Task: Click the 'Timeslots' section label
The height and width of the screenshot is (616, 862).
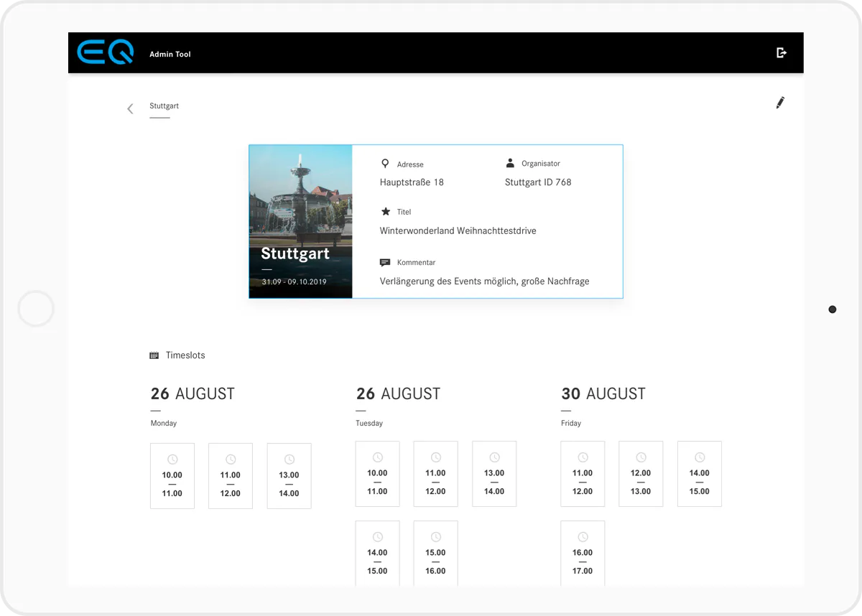Action: (185, 355)
